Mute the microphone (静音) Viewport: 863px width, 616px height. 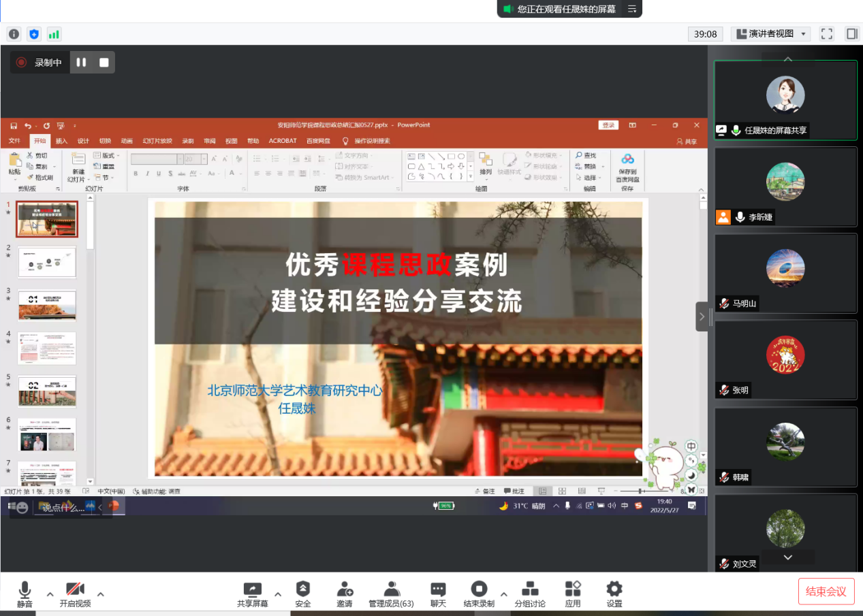point(25,594)
